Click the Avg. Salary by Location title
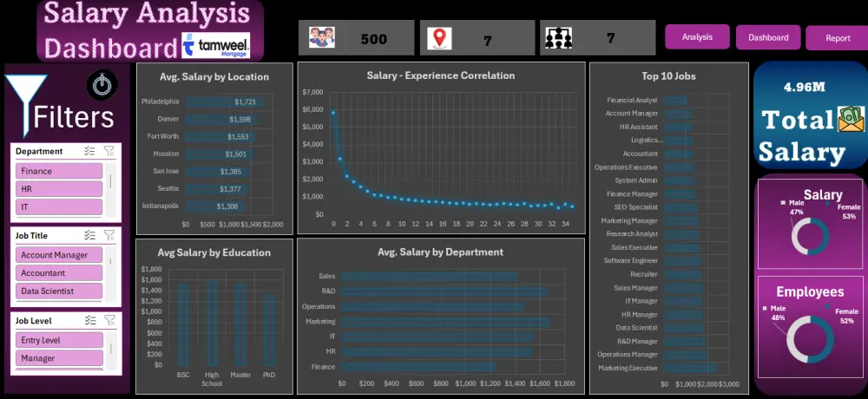This screenshot has height=399, width=868. 214,77
